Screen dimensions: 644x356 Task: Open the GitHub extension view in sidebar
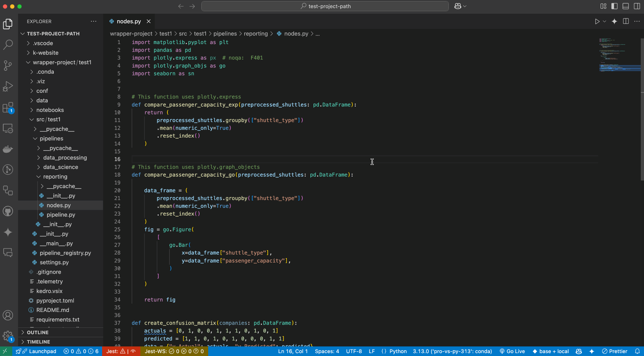click(x=8, y=211)
